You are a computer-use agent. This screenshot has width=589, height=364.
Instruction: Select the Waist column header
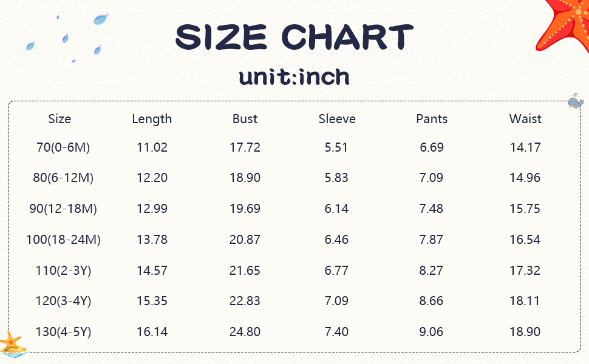(x=525, y=119)
